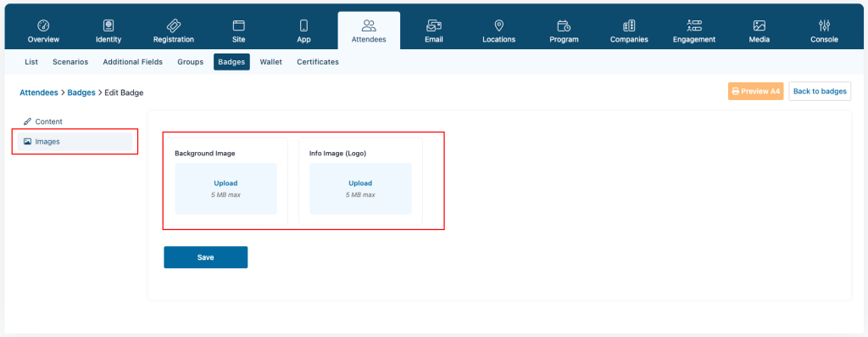Click the Email label text

click(x=433, y=39)
